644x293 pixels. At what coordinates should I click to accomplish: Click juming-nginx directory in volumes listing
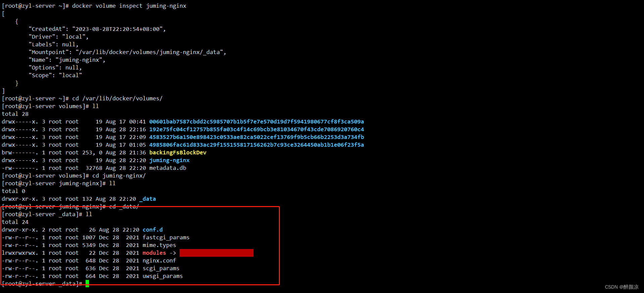click(169, 160)
